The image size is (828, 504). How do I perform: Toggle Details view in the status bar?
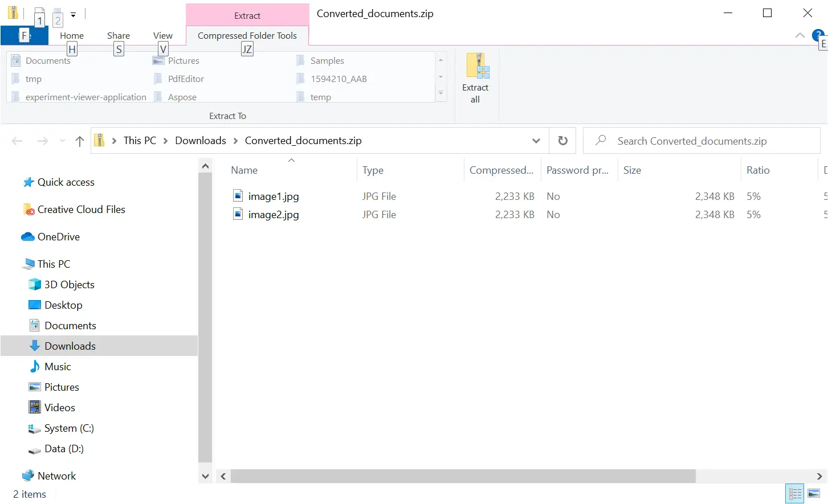[x=796, y=493]
